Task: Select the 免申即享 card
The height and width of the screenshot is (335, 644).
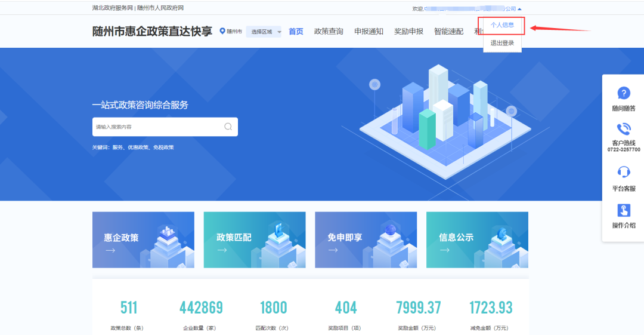Action: point(366,239)
